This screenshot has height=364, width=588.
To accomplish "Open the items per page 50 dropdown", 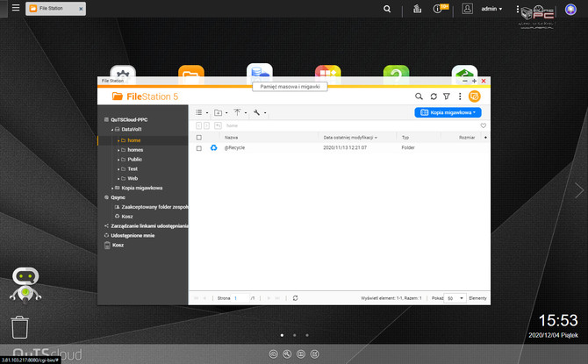I will tap(455, 298).
